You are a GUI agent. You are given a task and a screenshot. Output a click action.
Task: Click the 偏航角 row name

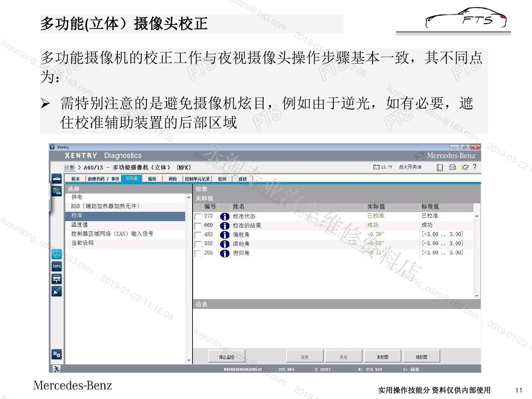[241, 235]
